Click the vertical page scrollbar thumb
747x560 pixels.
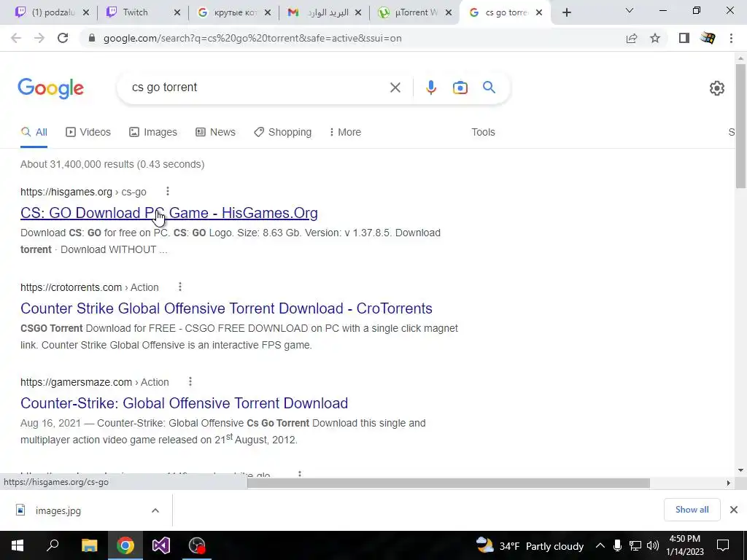click(740, 125)
